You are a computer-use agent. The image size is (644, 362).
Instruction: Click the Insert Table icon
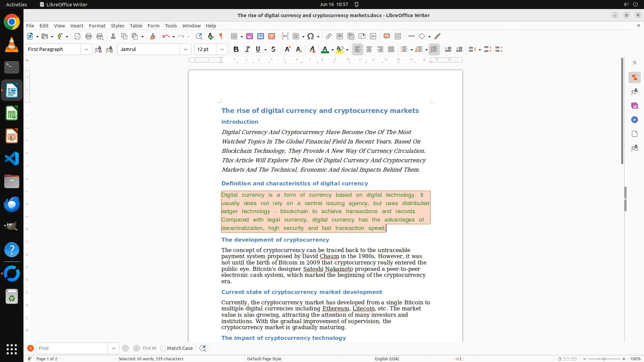pos(234,36)
